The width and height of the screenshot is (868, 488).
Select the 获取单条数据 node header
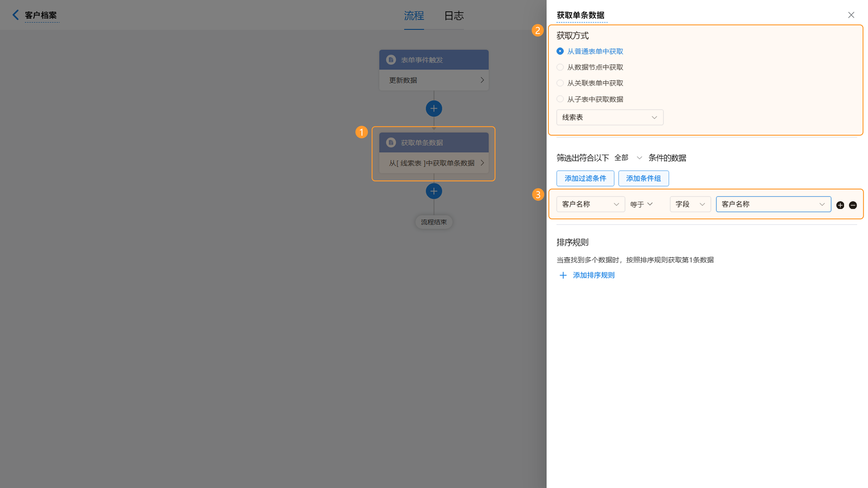coord(434,142)
